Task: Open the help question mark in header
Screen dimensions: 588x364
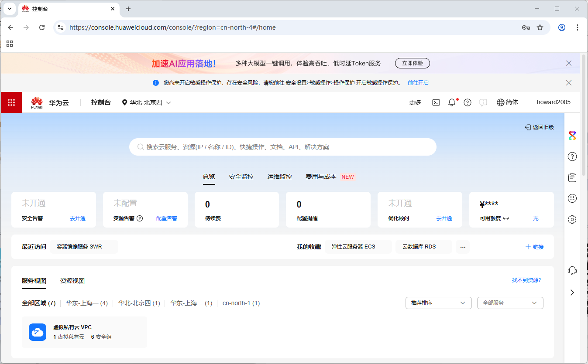Action: point(468,102)
